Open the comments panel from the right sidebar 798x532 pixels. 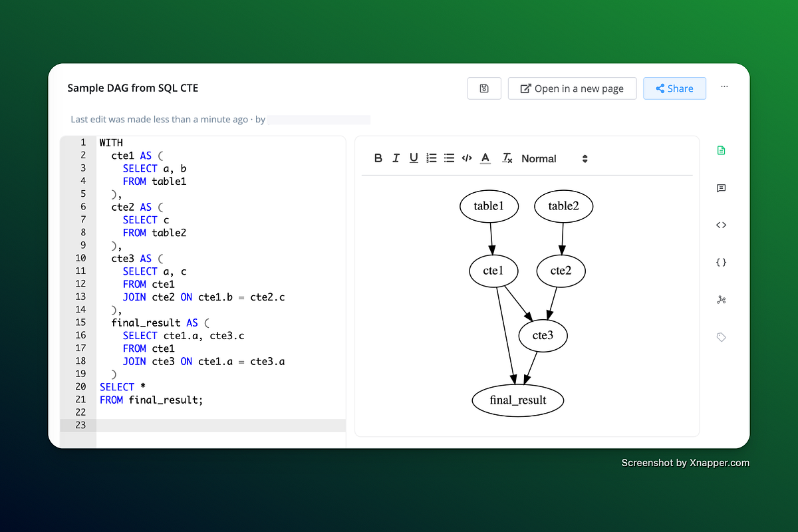point(721,188)
